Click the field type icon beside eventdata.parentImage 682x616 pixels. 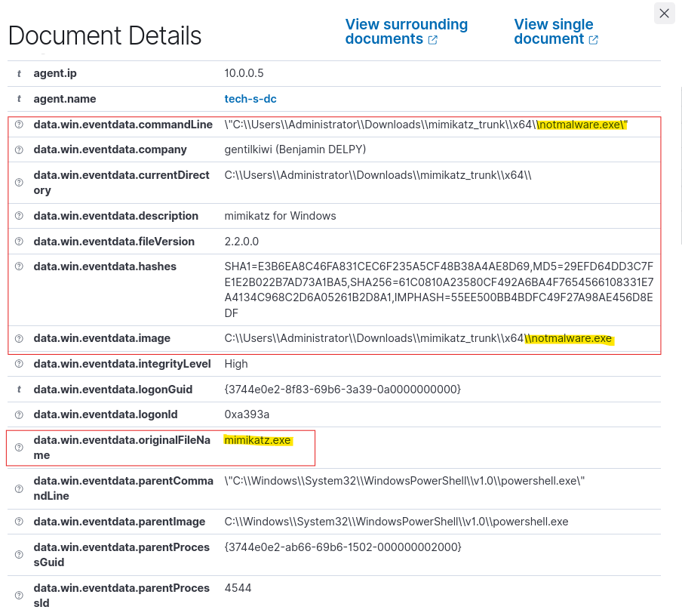19,522
